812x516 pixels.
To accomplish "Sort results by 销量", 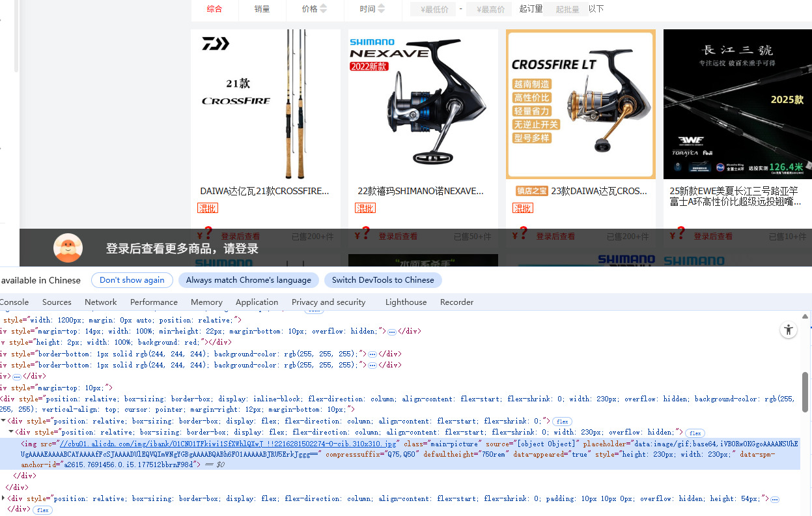I will 262,9.
